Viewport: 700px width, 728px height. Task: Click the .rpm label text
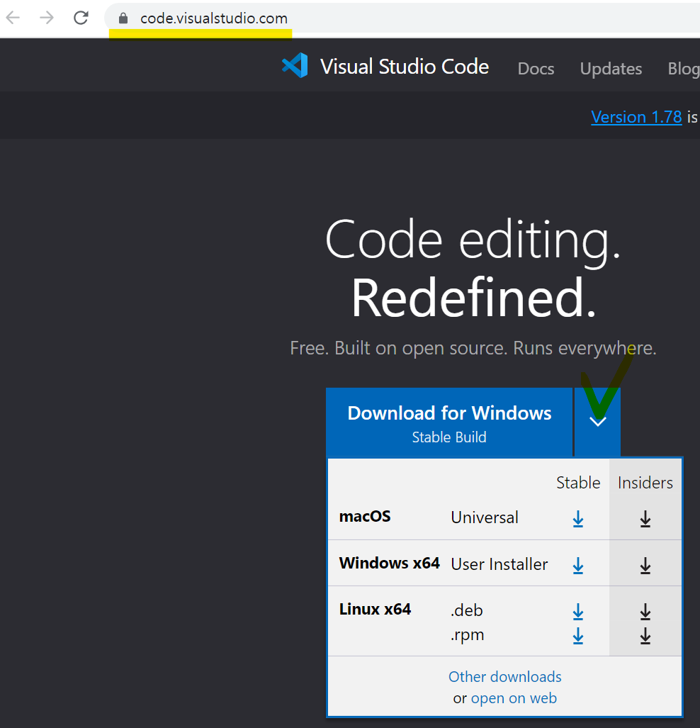click(467, 635)
